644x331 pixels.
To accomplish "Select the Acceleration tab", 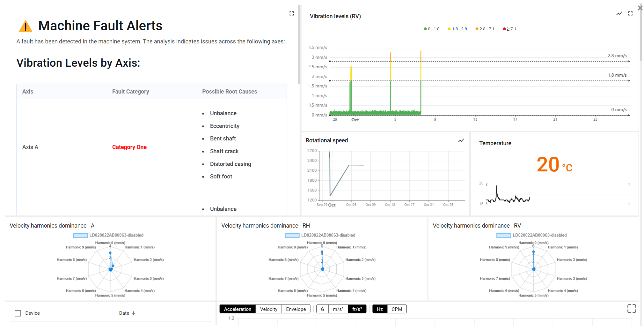I will pyautogui.click(x=238, y=309).
